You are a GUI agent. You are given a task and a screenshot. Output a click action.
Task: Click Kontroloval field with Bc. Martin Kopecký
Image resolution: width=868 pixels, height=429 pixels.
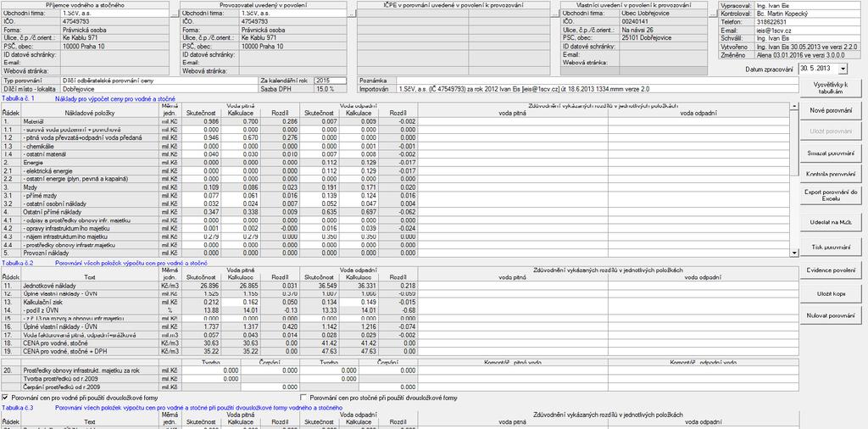coord(808,14)
